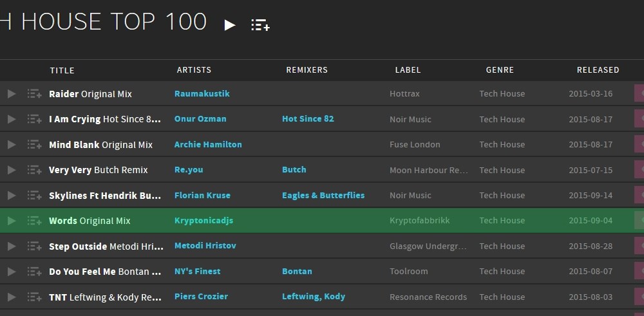Add the whole chart to queue

(260, 25)
